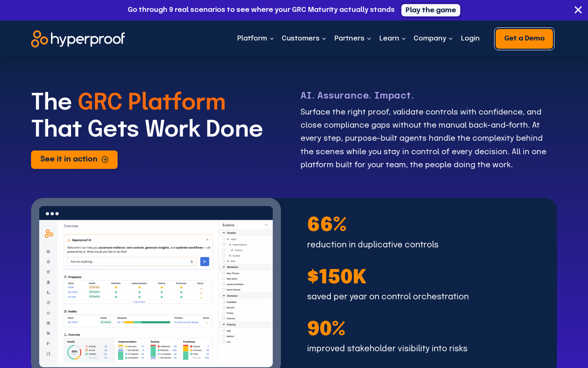Check the Alpha scope checkbox
This screenshot has width=588, height=368.
point(224,239)
